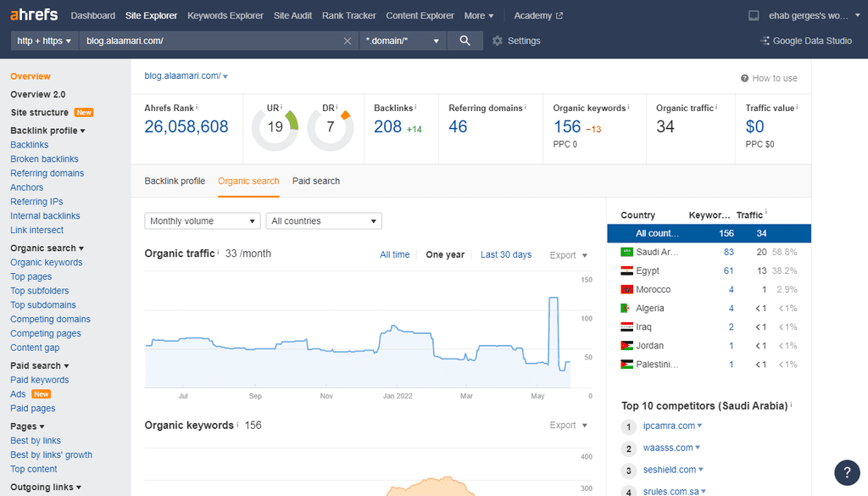
Task: Click the Morocco flag icon
Action: (626, 289)
